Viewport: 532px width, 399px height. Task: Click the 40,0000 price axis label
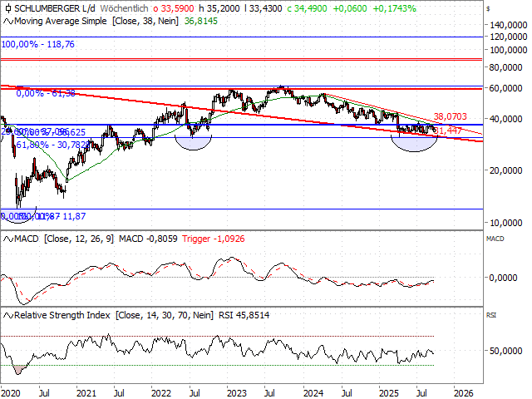(x=505, y=119)
